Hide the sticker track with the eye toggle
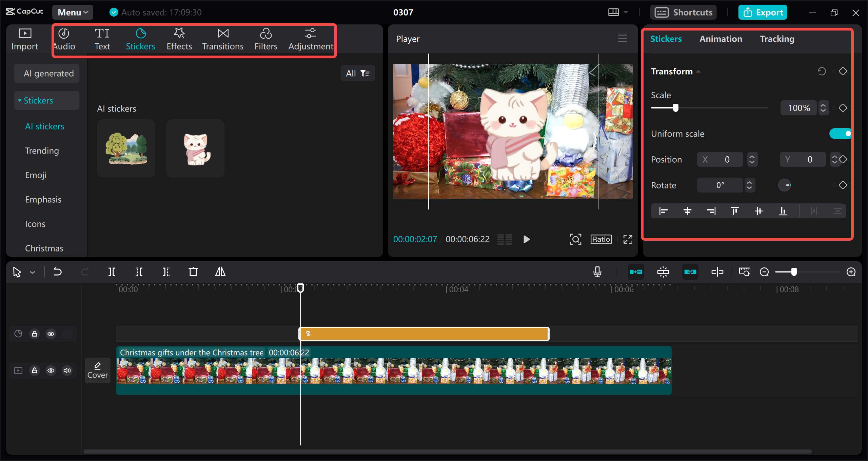Screen dimensions: 868x461 (x=51, y=334)
